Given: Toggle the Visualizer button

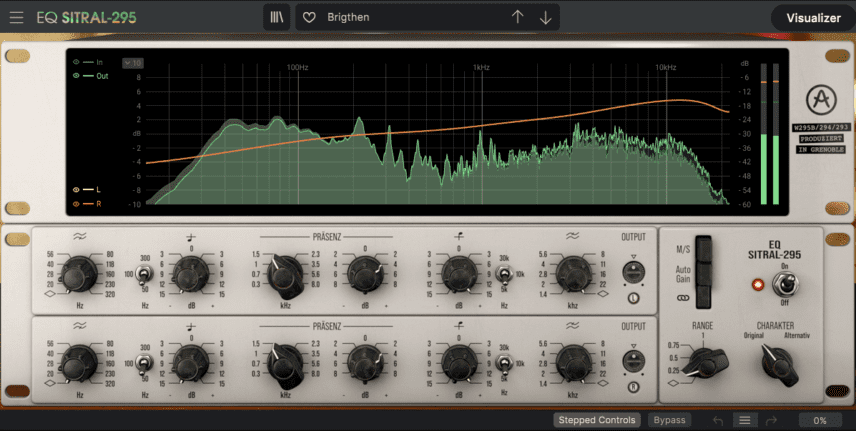Looking at the screenshot, I should 813,18.
